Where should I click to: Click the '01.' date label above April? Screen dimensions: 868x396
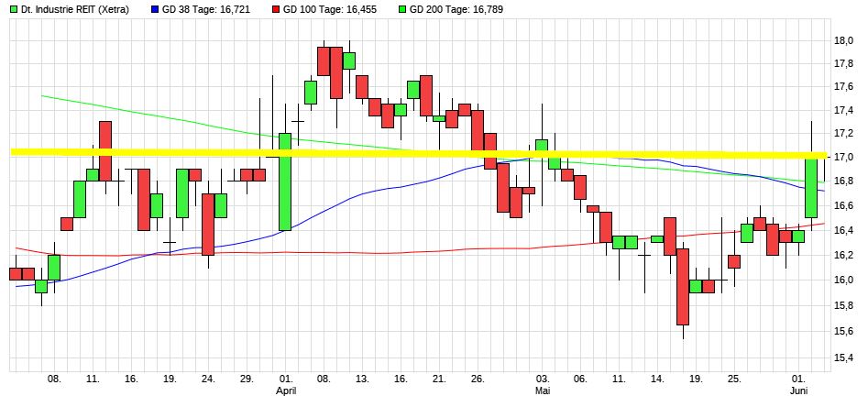coord(286,379)
